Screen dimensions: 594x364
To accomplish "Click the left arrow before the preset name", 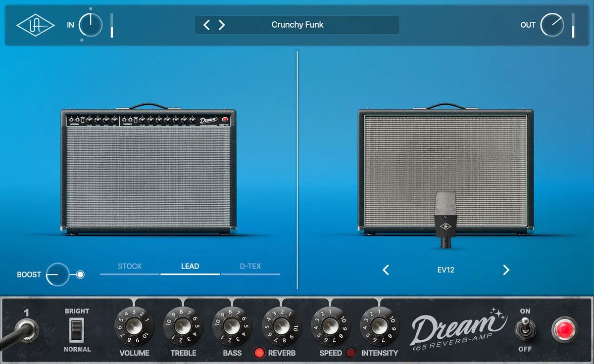I will point(207,24).
